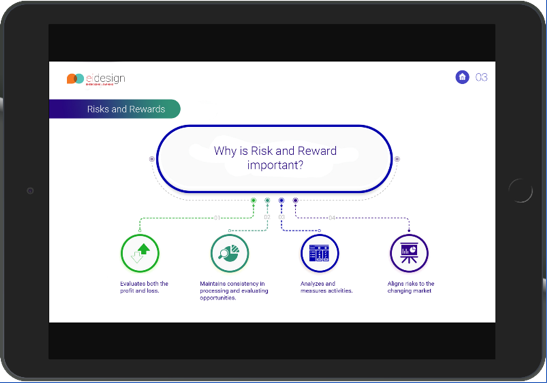This screenshot has height=383, width=547.
Task: Select the green profit and loss arrows icon
Action: pyautogui.click(x=140, y=253)
